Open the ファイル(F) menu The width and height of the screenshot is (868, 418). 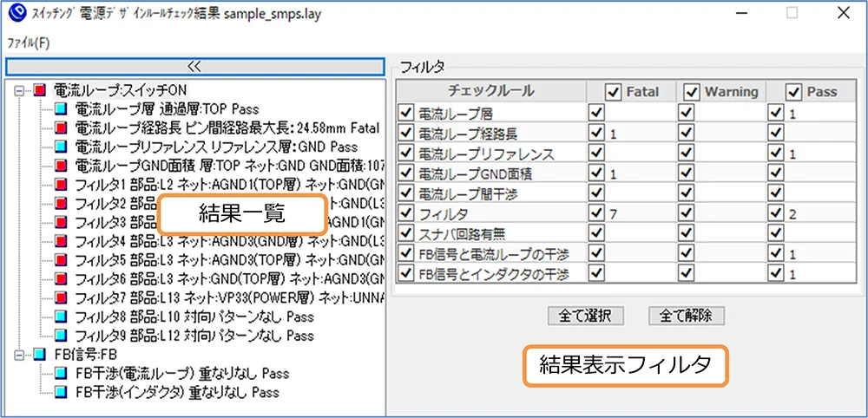[x=28, y=42]
